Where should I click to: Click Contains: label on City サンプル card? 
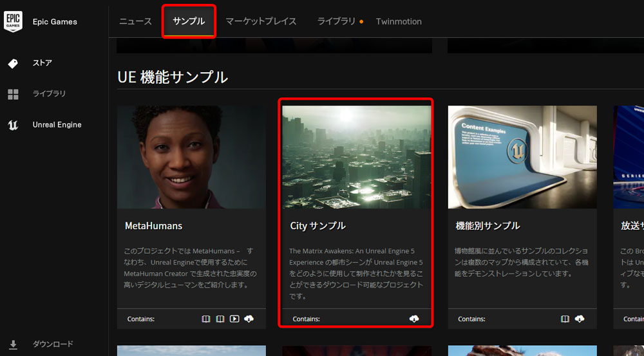click(307, 319)
